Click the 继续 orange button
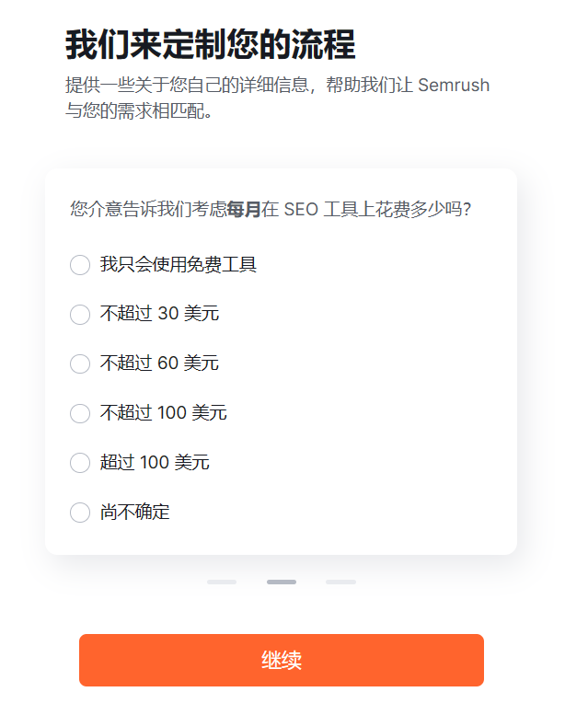 [x=282, y=660]
